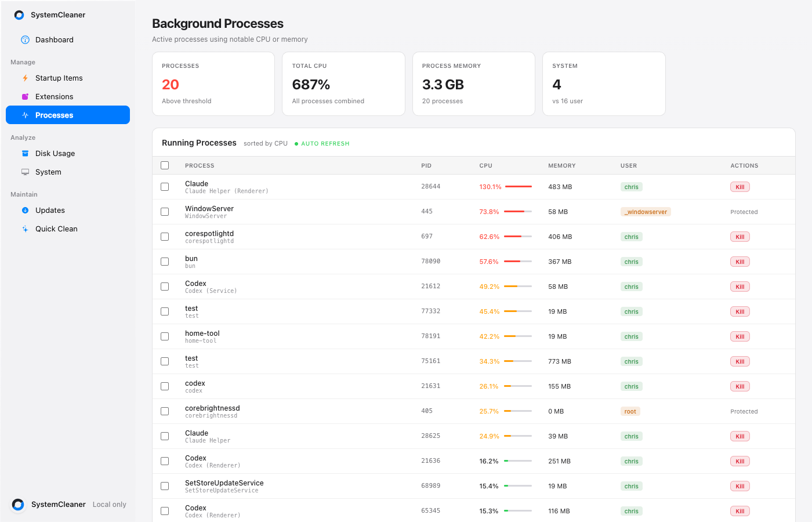Kill the lowercase codex process 21631
This screenshot has height=522, width=812.
[740, 386]
